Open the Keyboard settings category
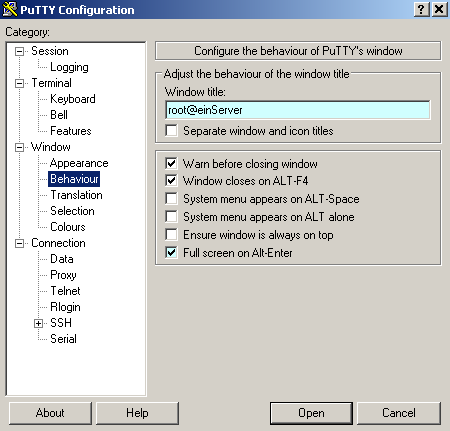450x431 pixels. coord(73,99)
